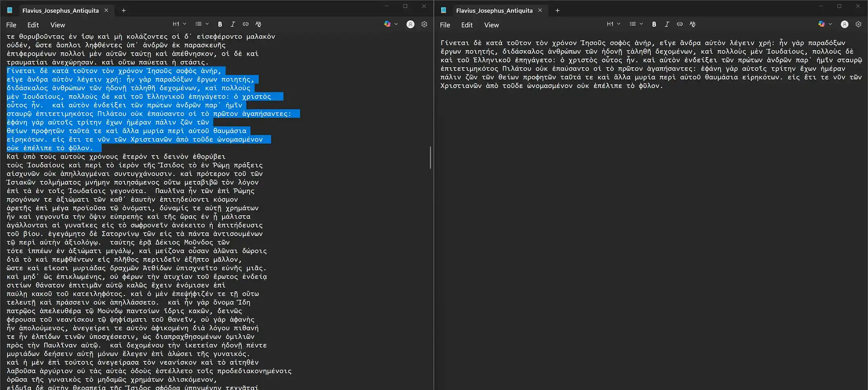
Task: Close the tab in right Notepad window
Action: point(540,10)
